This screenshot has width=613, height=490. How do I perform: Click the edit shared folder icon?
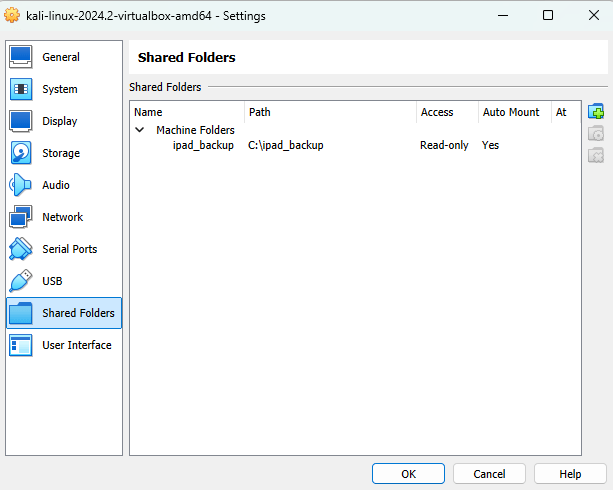tap(595, 133)
